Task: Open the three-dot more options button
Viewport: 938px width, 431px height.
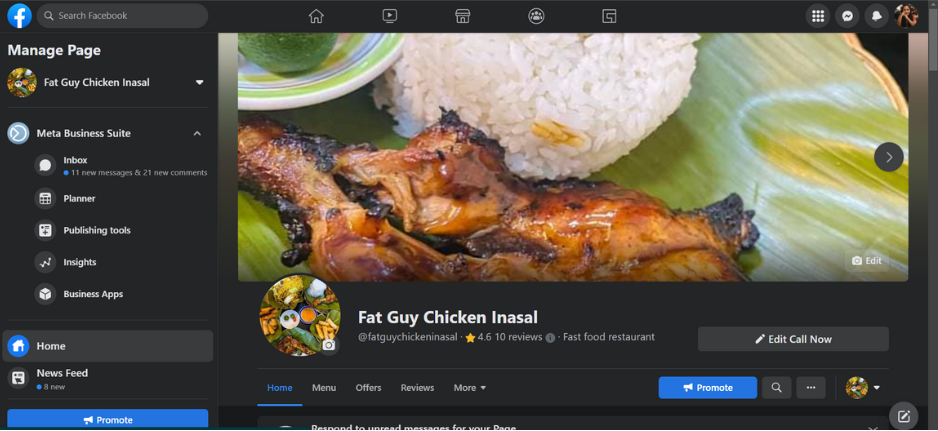Action: [x=811, y=388]
